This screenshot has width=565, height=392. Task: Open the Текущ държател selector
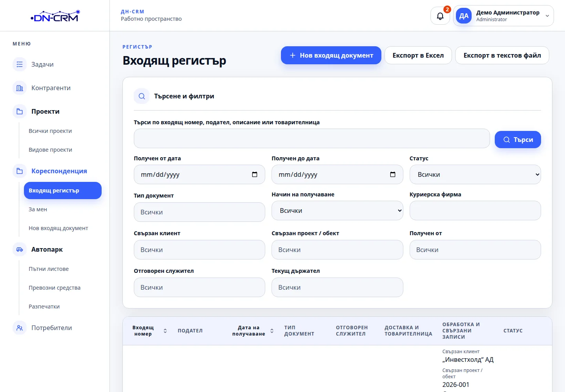337,287
